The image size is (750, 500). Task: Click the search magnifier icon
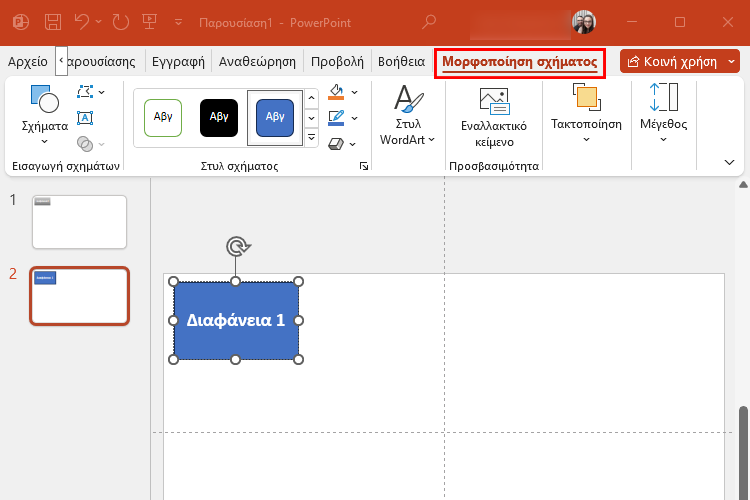[429, 22]
